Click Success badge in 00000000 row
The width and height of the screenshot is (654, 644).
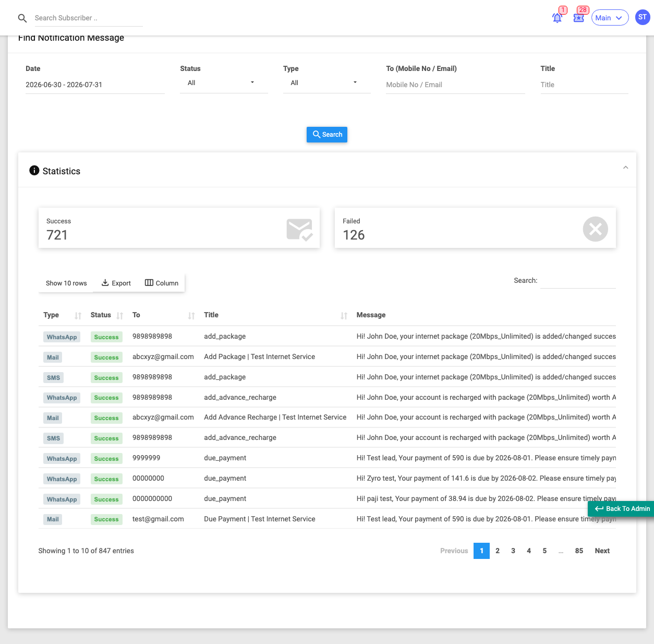[106, 479]
